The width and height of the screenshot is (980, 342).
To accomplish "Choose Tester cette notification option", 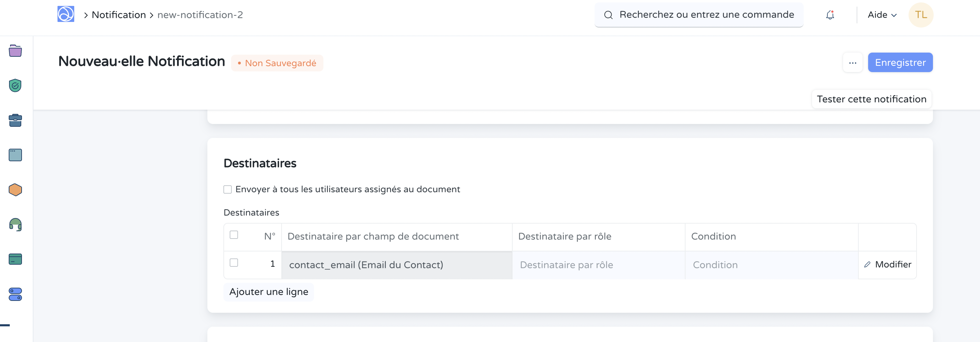I will coord(871,99).
